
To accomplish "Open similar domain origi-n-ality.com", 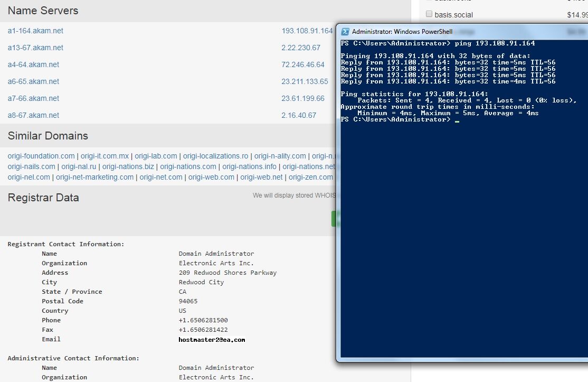I will tap(280, 156).
